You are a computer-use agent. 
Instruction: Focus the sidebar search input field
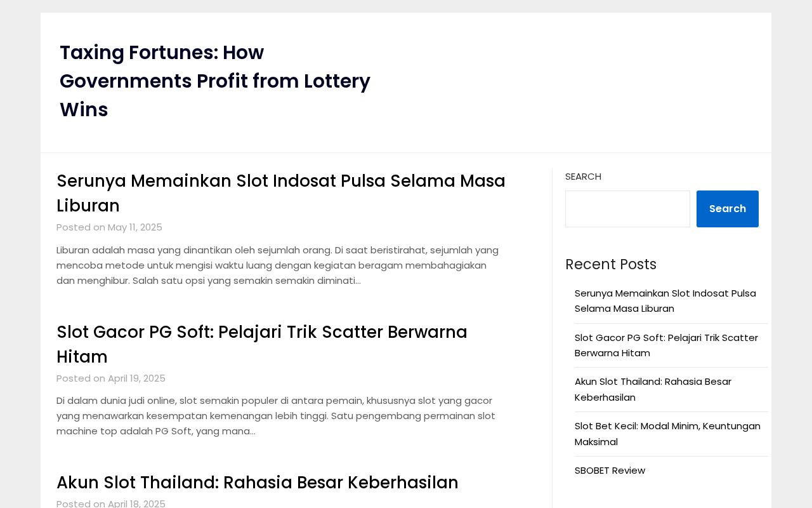click(x=627, y=209)
